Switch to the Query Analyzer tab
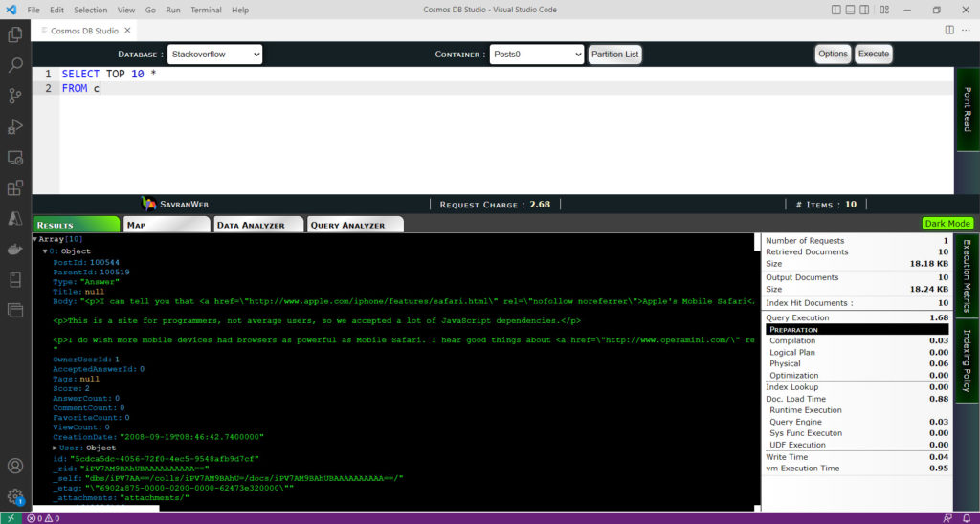Image resolution: width=980 pixels, height=524 pixels. (x=352, y=225)
